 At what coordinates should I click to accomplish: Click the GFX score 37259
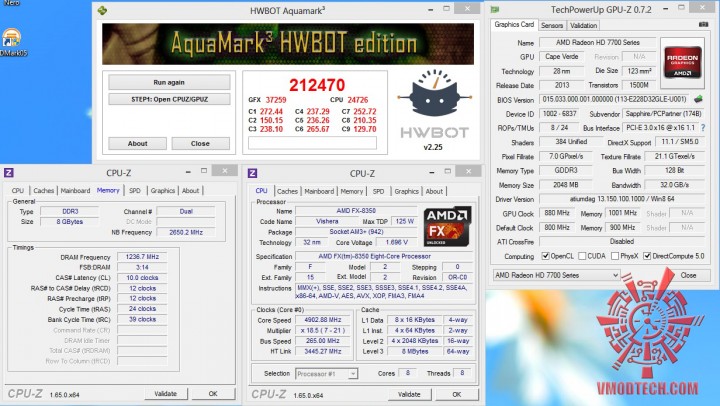276,100
